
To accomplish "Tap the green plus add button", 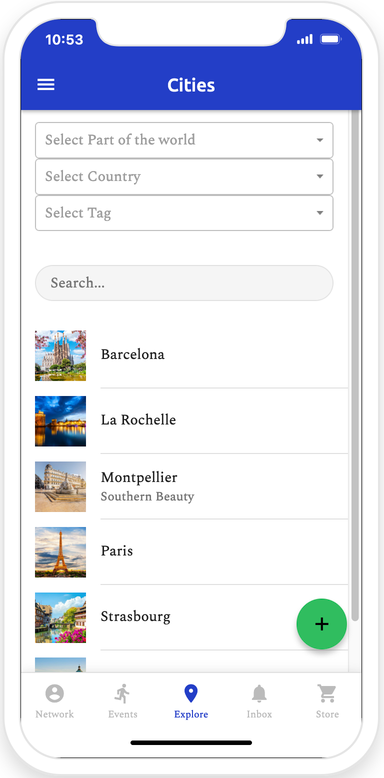I will (x=321, y=624).
